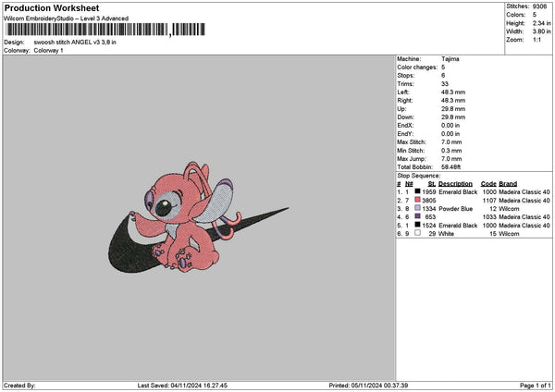Click 'Wilcom EmbroideryStudio – Level 3 Advanced' text
555x392 pixels.
[67, 18]
